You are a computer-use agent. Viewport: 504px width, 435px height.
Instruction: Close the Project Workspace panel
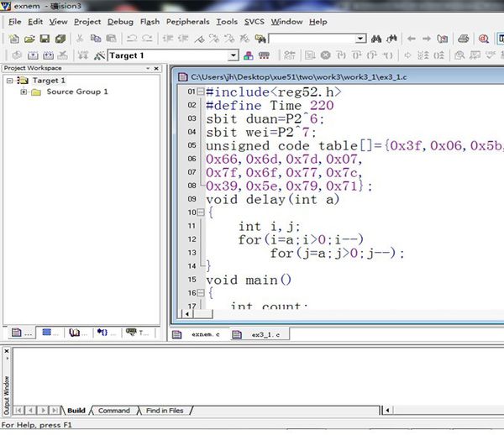tap(158, 68)
